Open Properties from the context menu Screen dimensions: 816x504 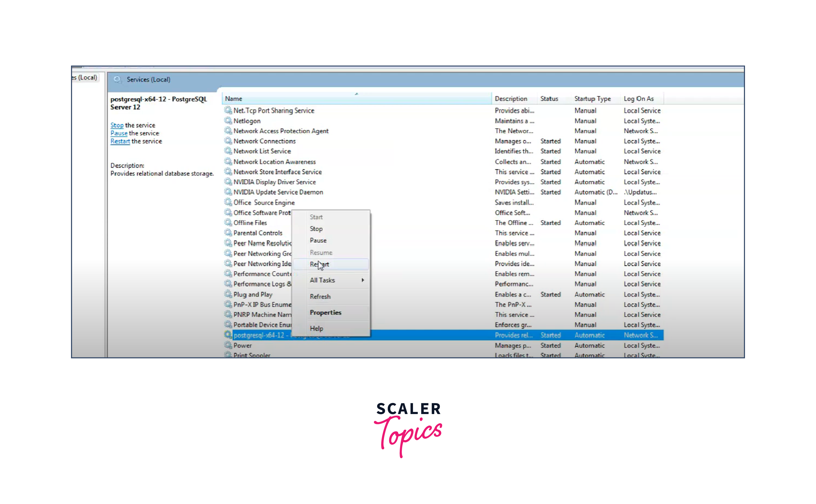tap(325, 312)
